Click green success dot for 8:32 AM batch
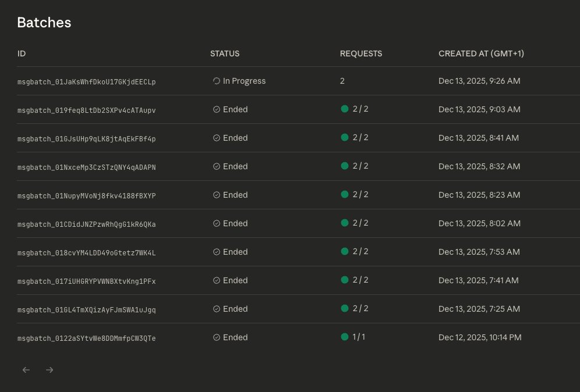 [344, 166]
